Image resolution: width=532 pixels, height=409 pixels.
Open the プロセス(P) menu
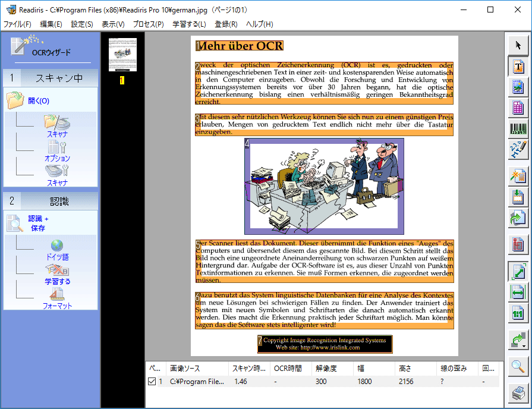[x=148, y=24]
